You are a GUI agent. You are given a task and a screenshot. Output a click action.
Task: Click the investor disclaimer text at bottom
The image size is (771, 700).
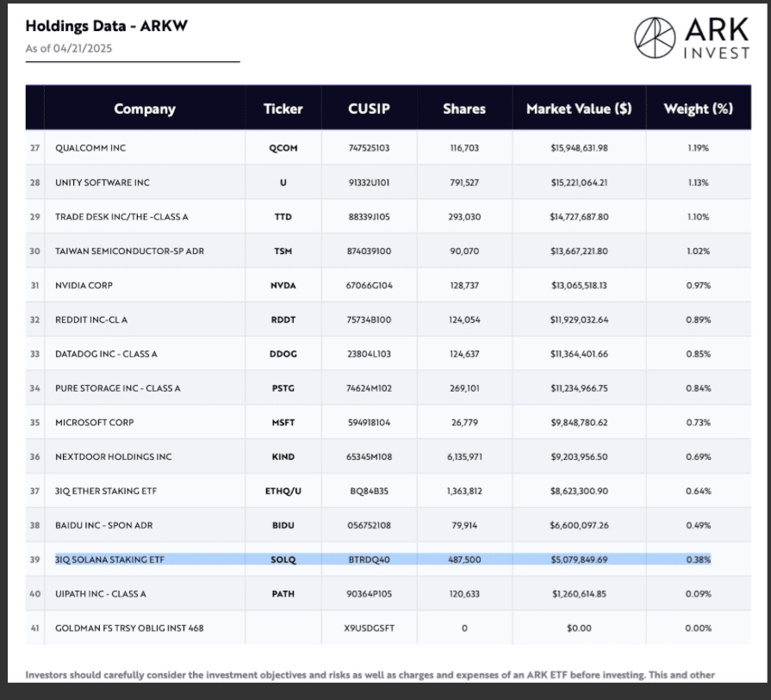[370, 674]
